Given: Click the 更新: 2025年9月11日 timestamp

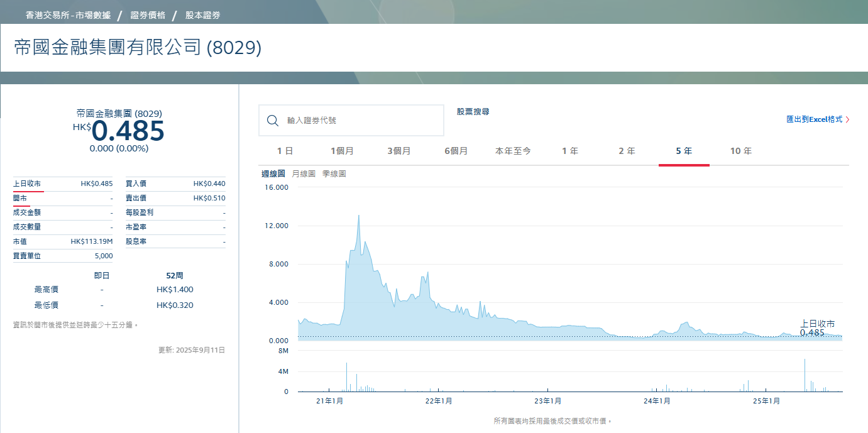Looking at the screenshot, I should (x=192, y=350).
